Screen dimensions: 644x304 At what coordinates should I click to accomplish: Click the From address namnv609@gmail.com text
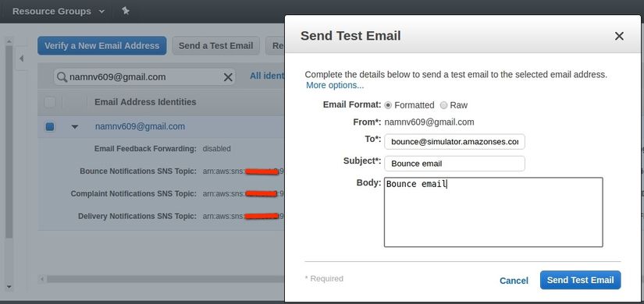[429, 122]
